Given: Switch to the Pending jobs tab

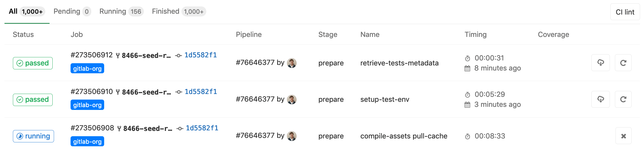Looking at the screenshot, I should [72, 11].
